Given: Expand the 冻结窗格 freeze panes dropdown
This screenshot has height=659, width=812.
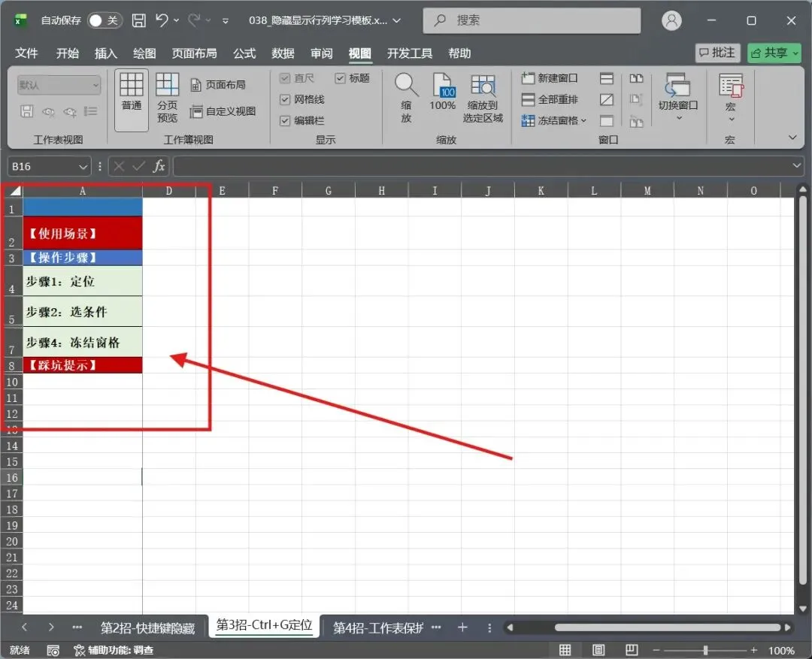Looking at the screenshot, I should pyautogui.click(x=554, y=121).
